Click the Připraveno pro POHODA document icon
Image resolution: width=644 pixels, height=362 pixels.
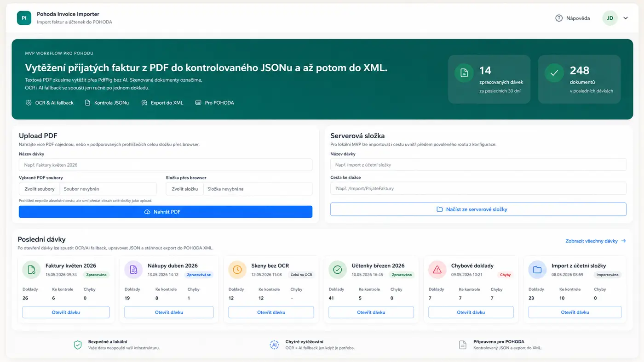463,345
